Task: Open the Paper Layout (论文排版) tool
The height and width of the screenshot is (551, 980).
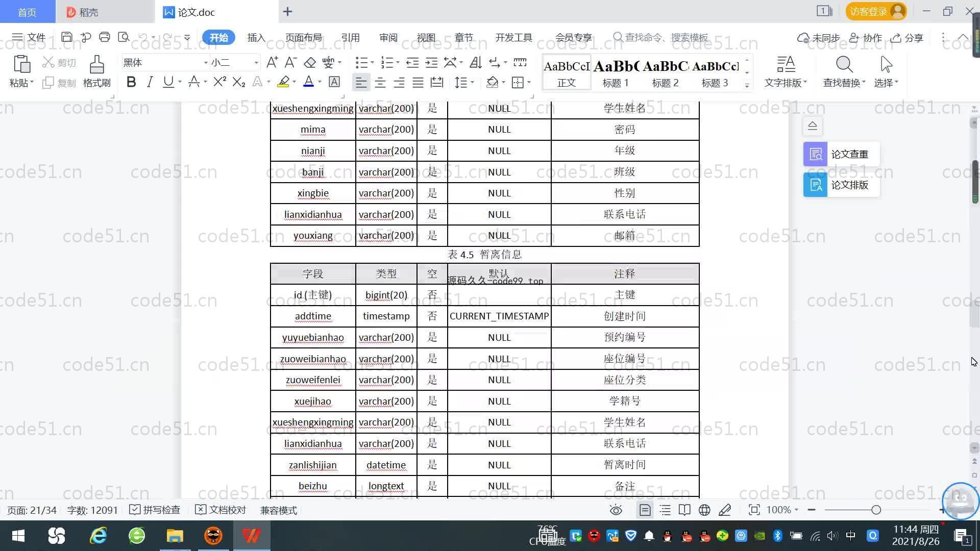Action: coord(841,185)
